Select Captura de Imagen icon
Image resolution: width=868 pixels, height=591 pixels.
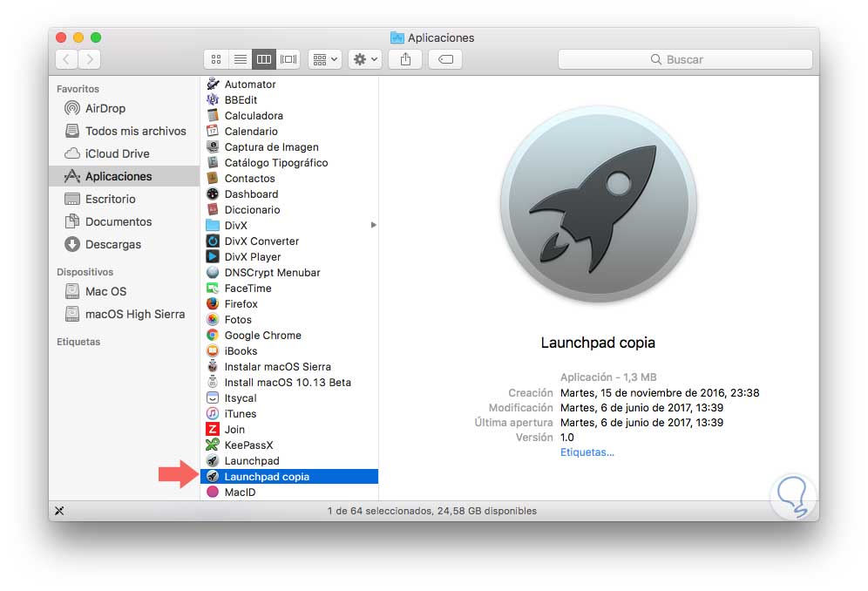pos(213,146)
